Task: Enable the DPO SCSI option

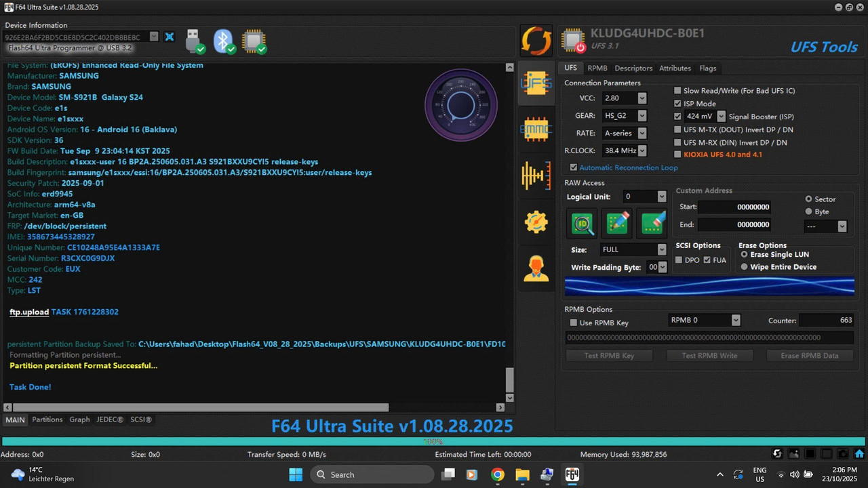Action: (679, 260)
